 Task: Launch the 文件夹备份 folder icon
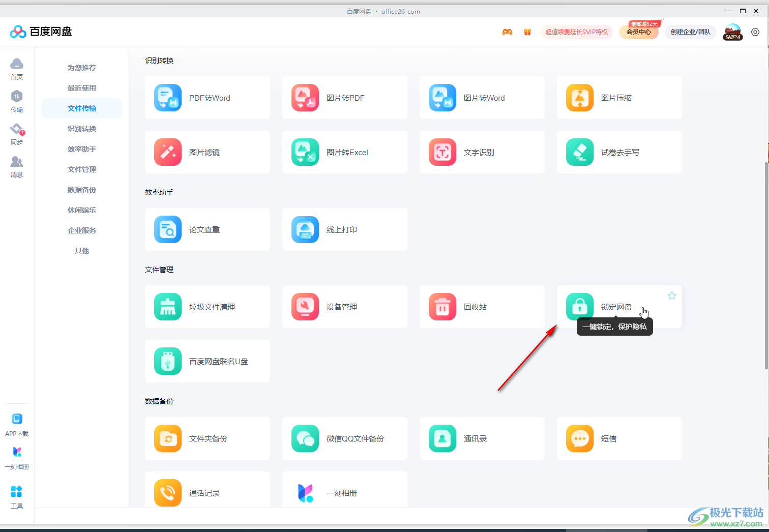pos(168,438)
